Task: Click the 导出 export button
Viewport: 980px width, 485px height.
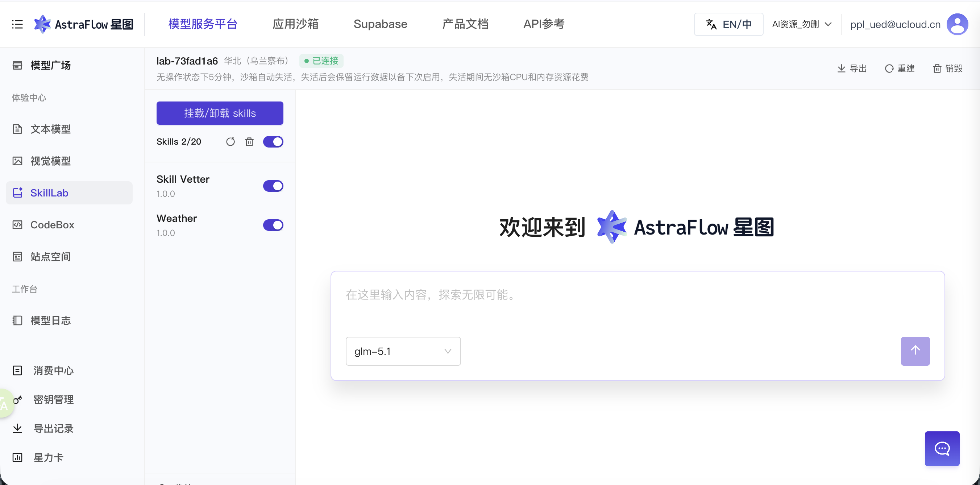Action: 852,69
